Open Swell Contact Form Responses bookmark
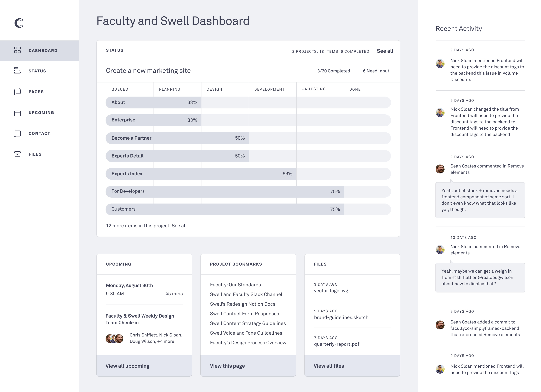541x392 pixels. [x=245, y=314]
